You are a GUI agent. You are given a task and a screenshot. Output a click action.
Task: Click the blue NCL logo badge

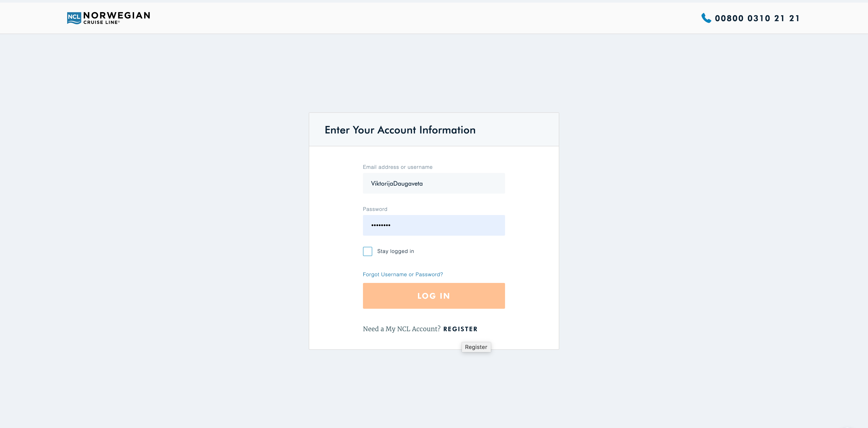(x=74, y=18)
